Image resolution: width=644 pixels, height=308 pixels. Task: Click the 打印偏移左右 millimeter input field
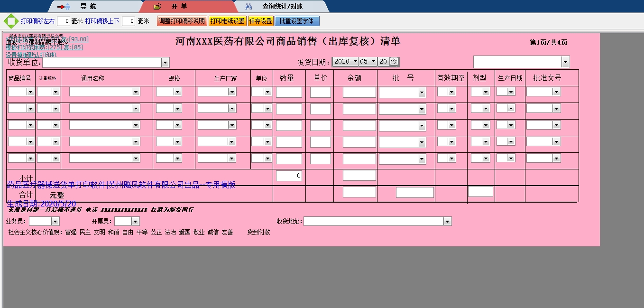click(x=64, y=21)
